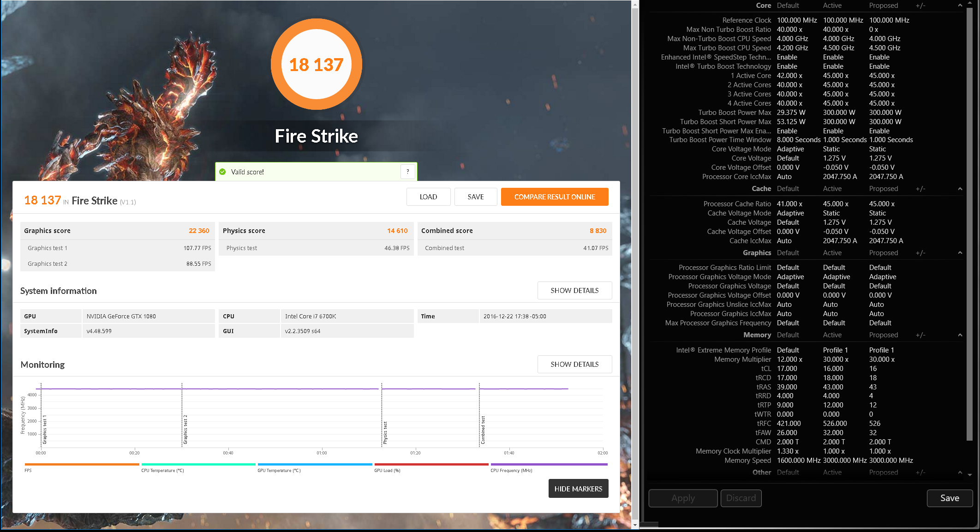Click the question mark beside Valid score
The width and height of the screenshot is (980, 532).
[407, 172]
